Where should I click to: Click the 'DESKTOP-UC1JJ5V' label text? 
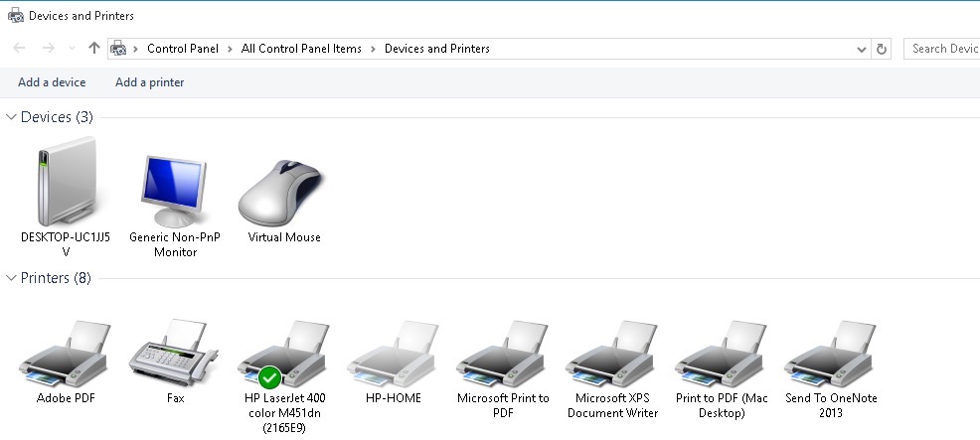[x=66, y=245]
